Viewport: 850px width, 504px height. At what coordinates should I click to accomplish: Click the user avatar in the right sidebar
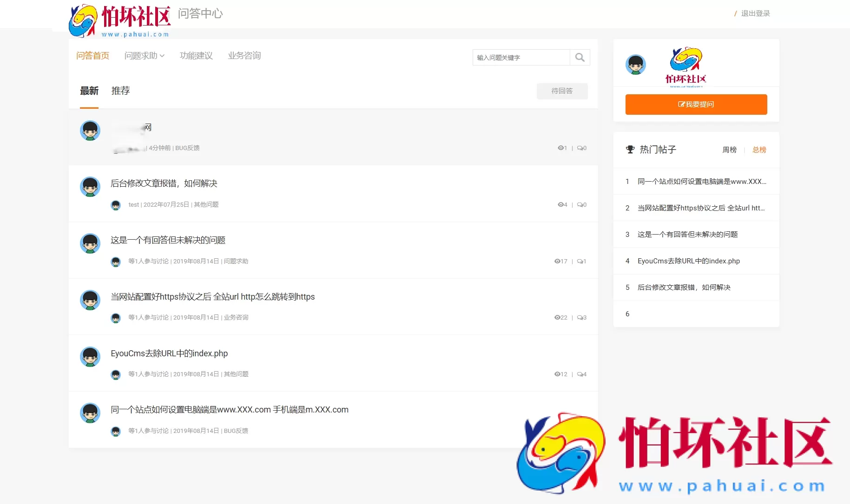pyautogui.click(x=635, y=65)
